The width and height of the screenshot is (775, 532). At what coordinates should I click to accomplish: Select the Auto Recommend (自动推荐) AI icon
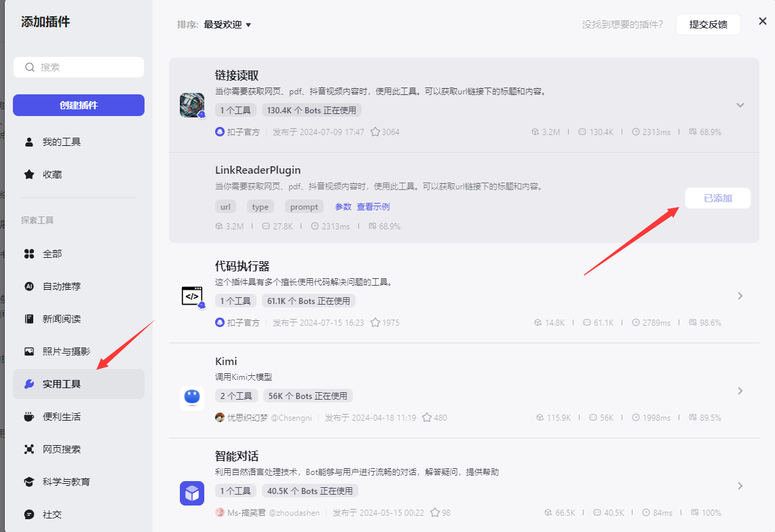[29, 286]
